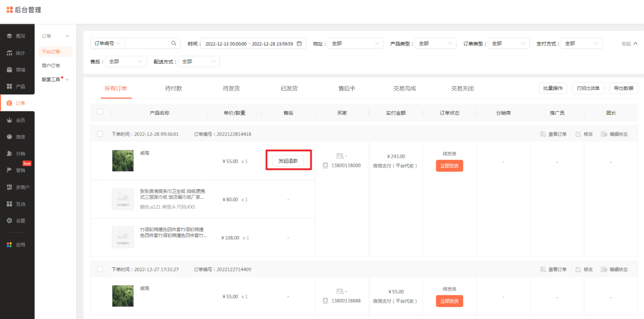Expand the 产品类型 dropdown

[x=435, y=43]
